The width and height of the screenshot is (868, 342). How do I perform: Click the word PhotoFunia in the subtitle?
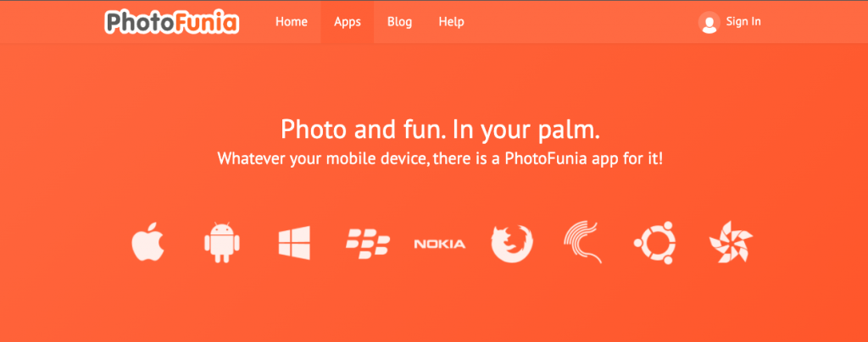[556, 159]
